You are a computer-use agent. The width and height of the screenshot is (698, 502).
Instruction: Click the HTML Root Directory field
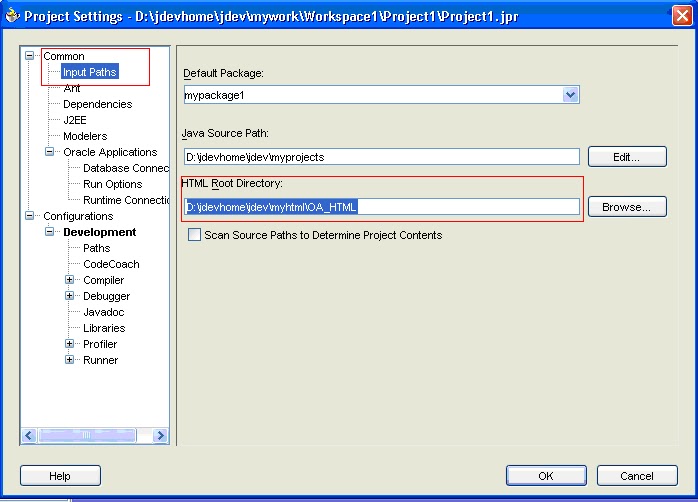pos(381,207)
